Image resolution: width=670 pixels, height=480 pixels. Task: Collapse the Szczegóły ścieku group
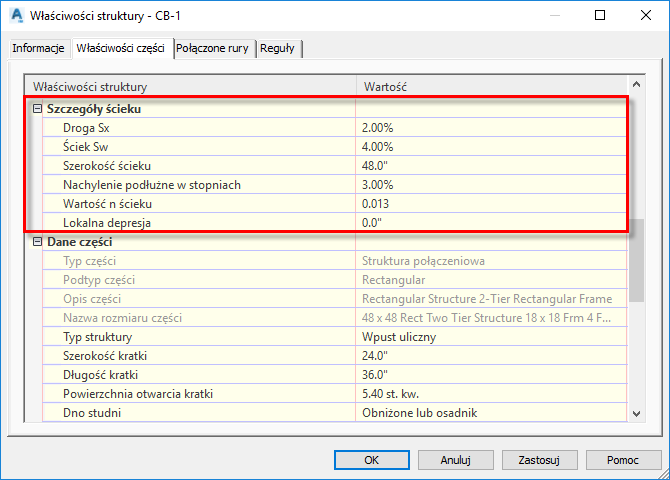tap(37, 109)
